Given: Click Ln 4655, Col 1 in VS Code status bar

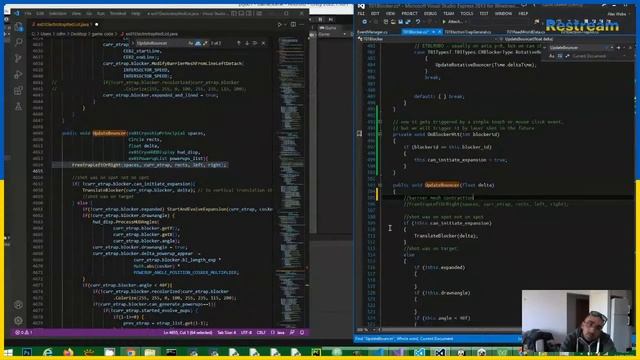Looking at the screenshot, I should point(188,332).
